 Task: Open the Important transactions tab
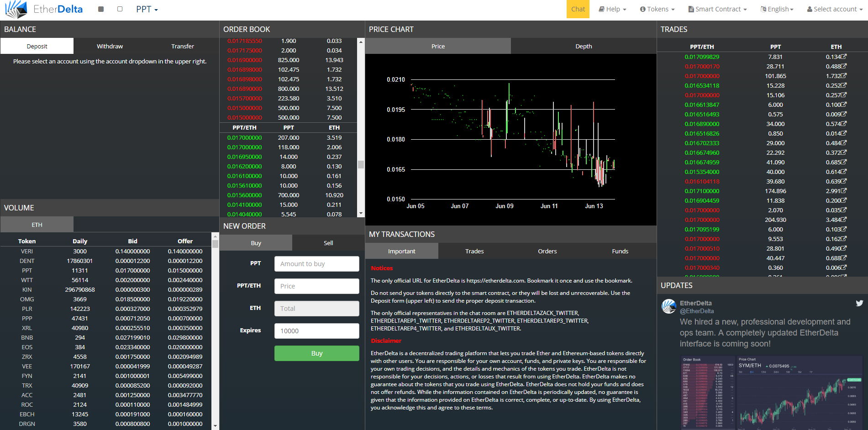tap(402, 251)
